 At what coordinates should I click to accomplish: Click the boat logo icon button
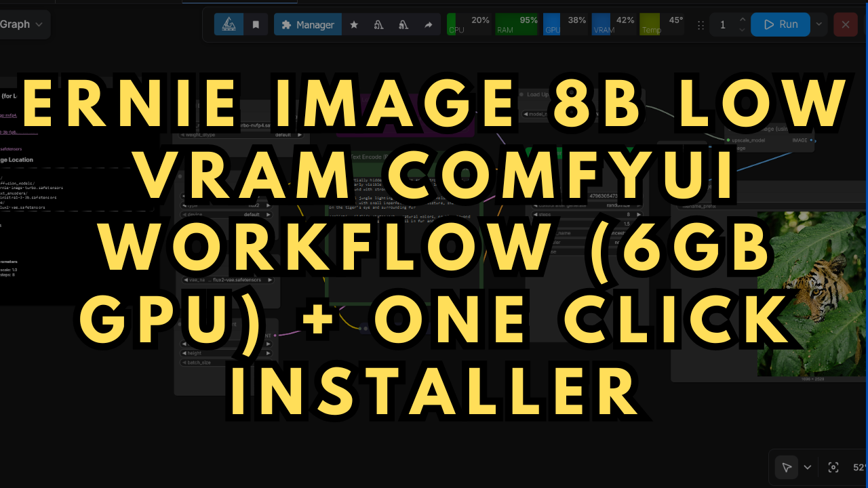pos(229,24)
